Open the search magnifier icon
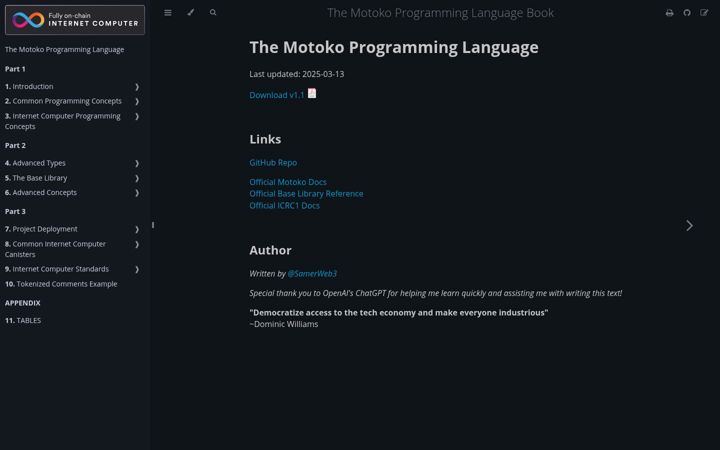This screenshot has width=720, height=450. (x=213, y=13)
